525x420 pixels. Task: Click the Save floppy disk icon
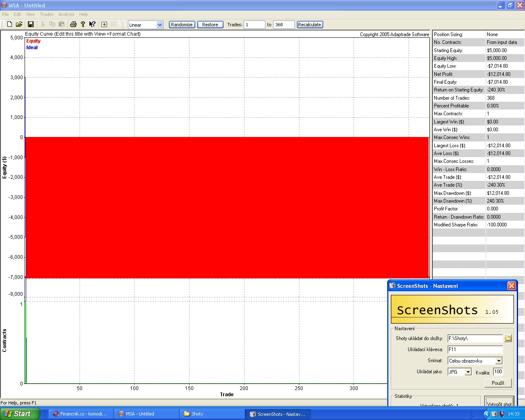point(30,25)
